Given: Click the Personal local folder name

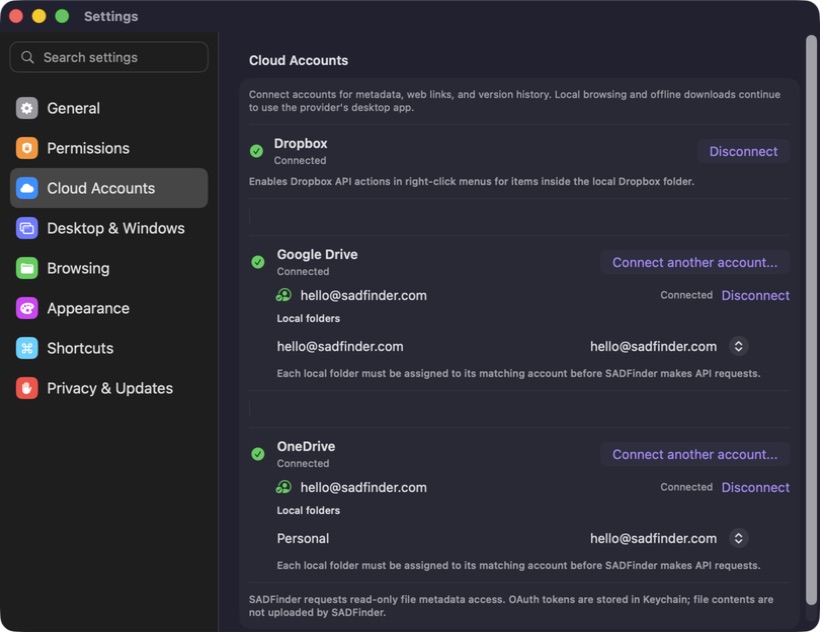Looking at the screenshot, I should coord(303,538).
